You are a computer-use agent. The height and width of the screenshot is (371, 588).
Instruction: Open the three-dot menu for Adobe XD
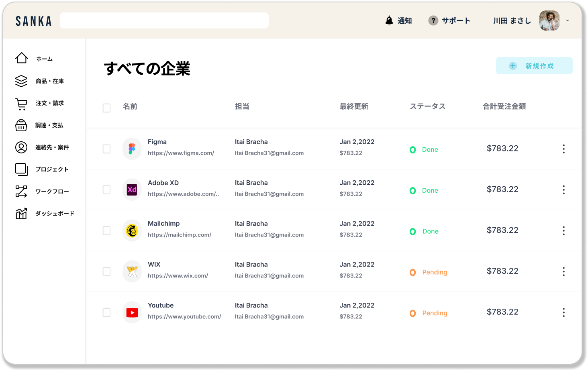point(563,190)
